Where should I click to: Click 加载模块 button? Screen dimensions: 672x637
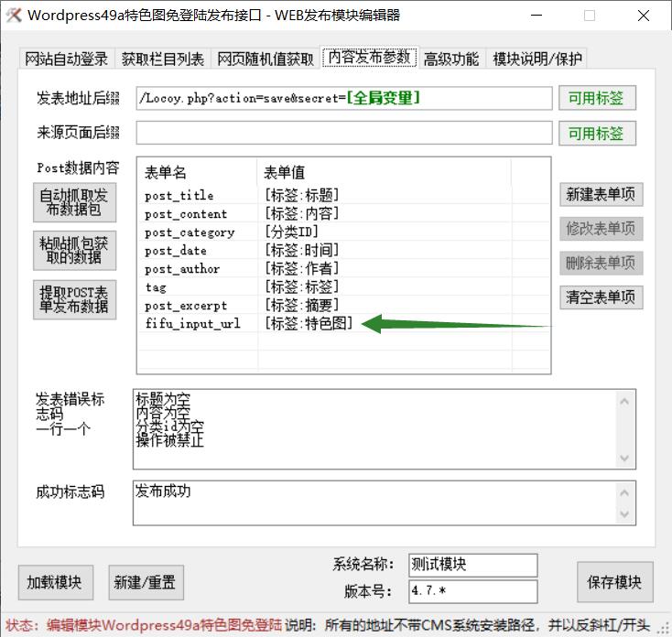[56, 583]
